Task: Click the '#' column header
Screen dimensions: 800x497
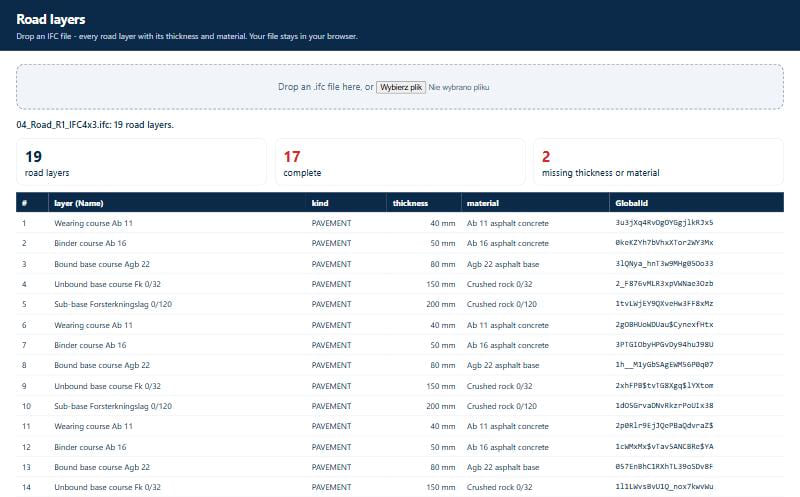Action: click(x=32, y=203)
